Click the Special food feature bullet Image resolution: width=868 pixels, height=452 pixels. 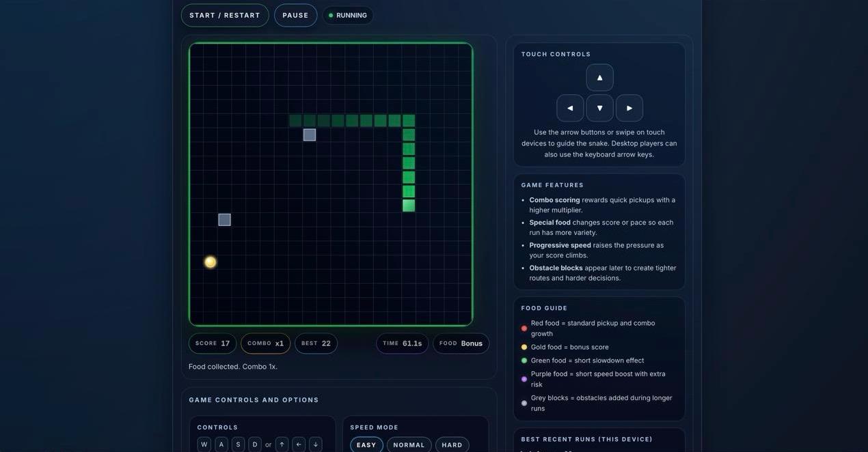click(x=601, y=227)
